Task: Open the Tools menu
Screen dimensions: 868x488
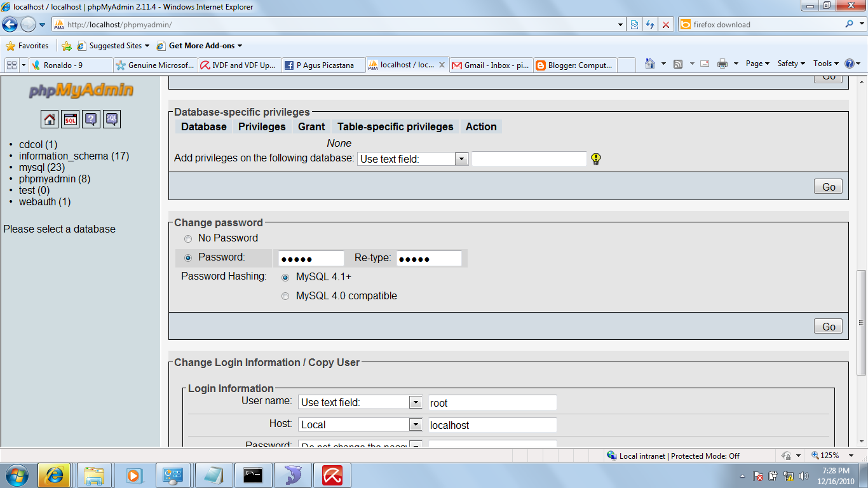Action: click(825, 64)
